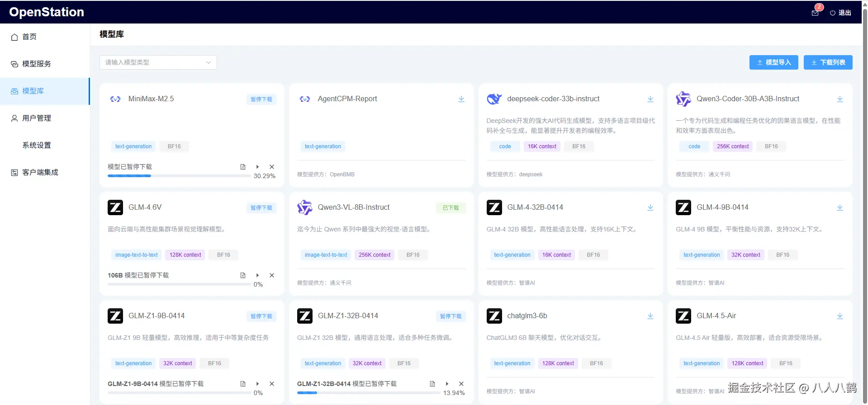Click the Qwen3-VL-8B-Instruct logo
The image size is (868, 405).
[305, 207]
